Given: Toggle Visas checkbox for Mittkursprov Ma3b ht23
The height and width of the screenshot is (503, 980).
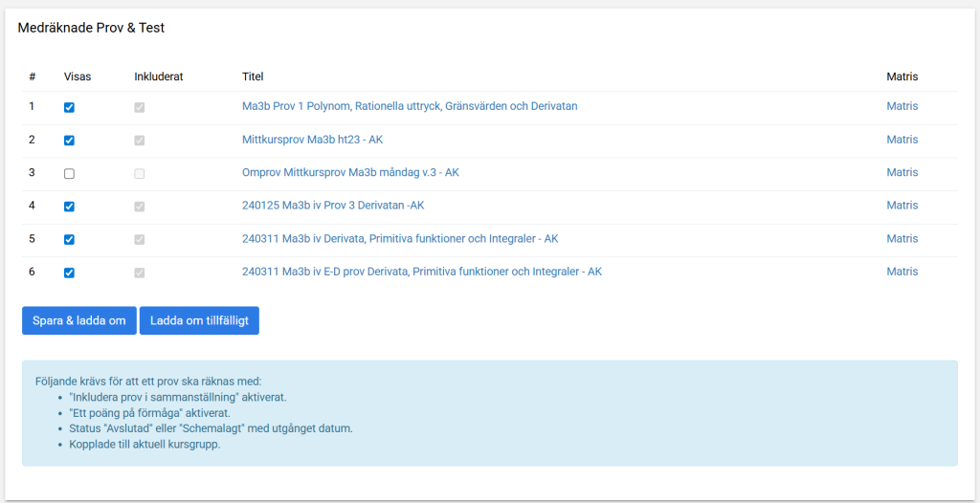Looking at the screenshot, I should click(69, 141).
